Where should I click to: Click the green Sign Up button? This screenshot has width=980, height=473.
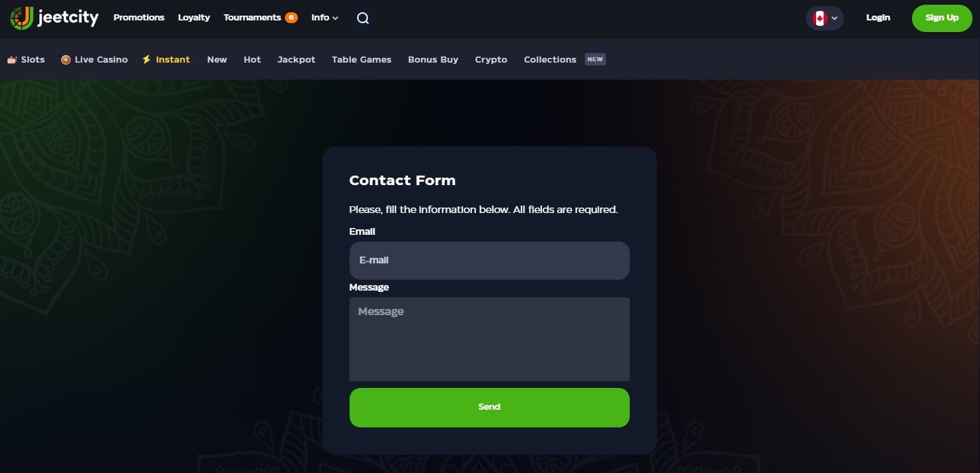[x=942, y=18]
